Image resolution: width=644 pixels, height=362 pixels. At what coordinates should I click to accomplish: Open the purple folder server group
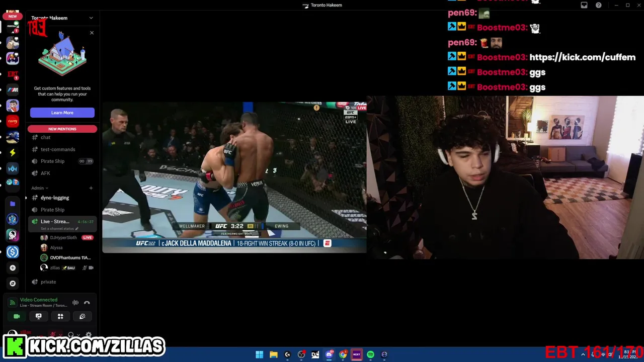(13, 204)
